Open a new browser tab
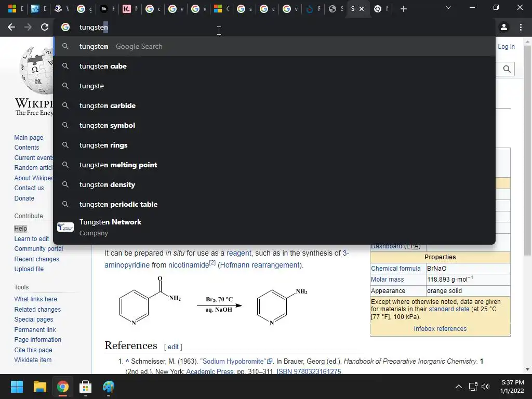 (403, 9)
